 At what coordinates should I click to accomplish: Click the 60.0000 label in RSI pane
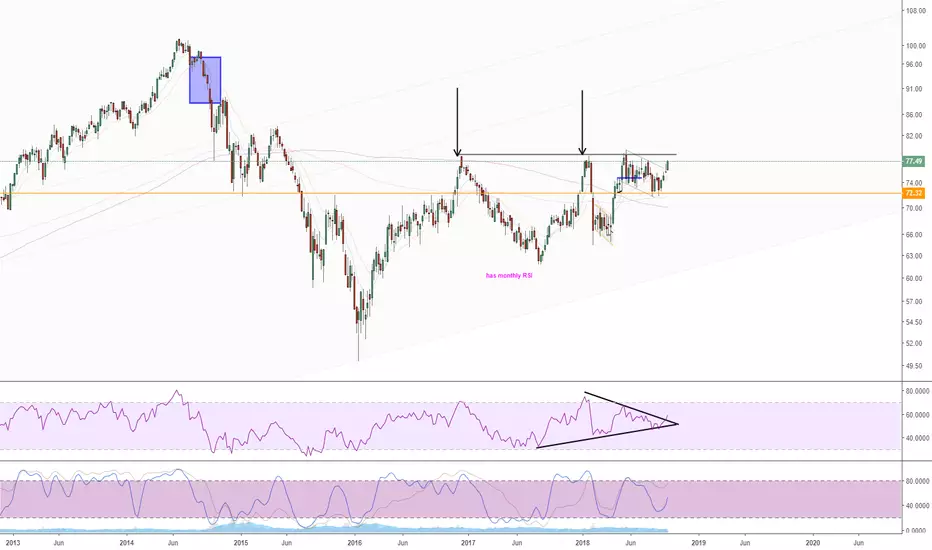click(917, 414)
